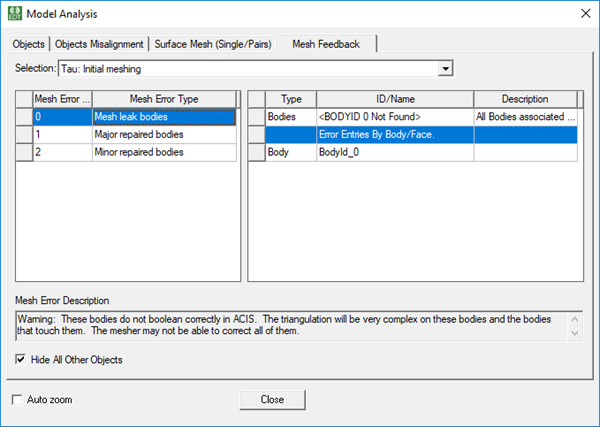This screenshot has width=600, height=427.
Task: Open the Objects Misalignment tab
Action: [x=99, y=44]
